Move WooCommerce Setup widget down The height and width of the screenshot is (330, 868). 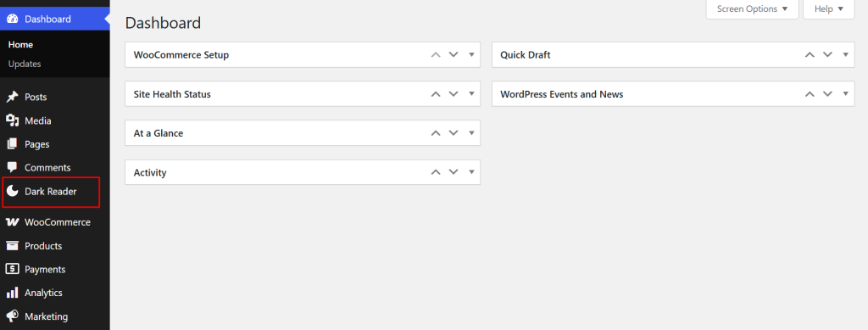click(x=453, y=55)
